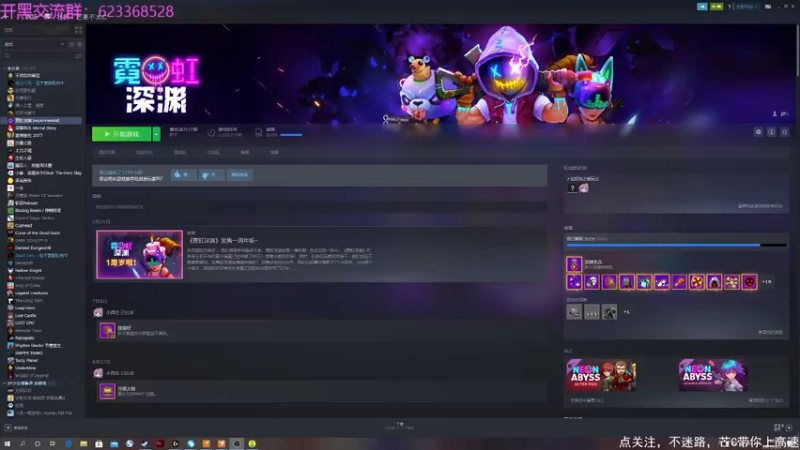Open the left Neon Abyss DLC thumbnail
This screenshot has height=450, width=800.
coord(601,375)
